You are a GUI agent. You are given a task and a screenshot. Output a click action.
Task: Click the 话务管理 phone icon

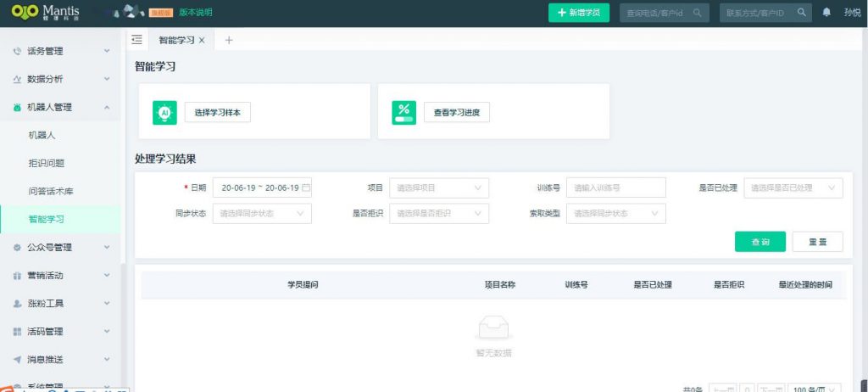point(17,51)
